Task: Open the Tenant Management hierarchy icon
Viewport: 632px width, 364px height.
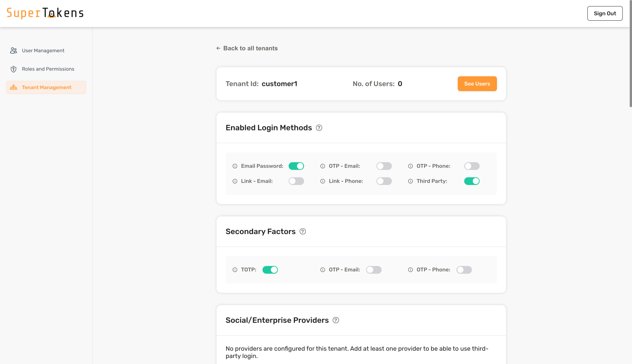Action: pyautogui.click(x=13, y=87)
